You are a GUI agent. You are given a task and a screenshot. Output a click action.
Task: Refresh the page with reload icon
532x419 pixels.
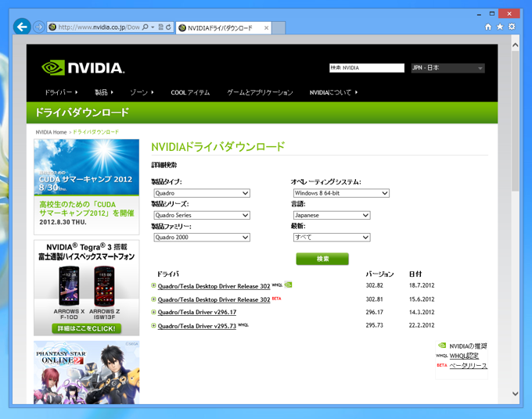click(168, 27)
